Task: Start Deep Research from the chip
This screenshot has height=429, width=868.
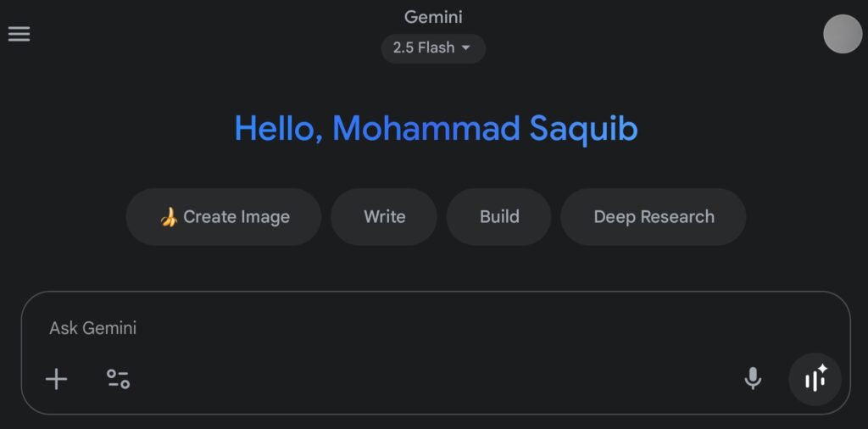Action: click(654, 217)
